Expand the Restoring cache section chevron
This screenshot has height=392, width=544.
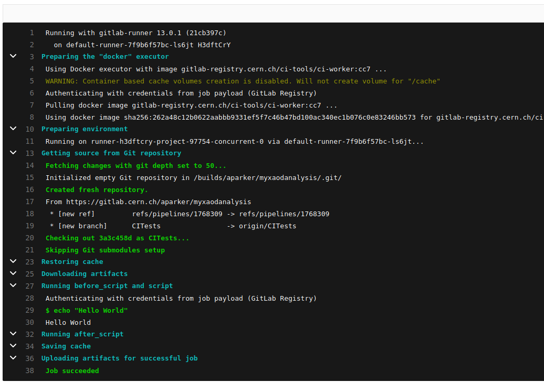click(x=13, y=261)
